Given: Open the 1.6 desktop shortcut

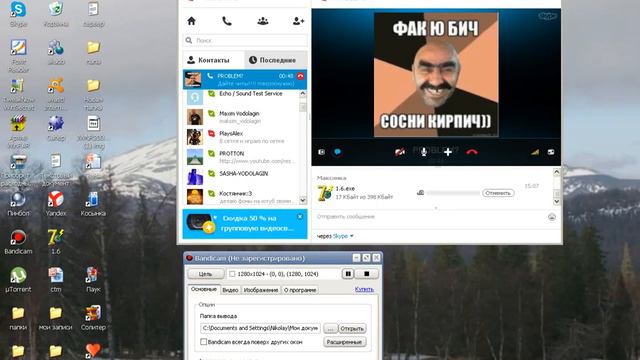Looking at the screenshot, I should (x=56, y=242).
